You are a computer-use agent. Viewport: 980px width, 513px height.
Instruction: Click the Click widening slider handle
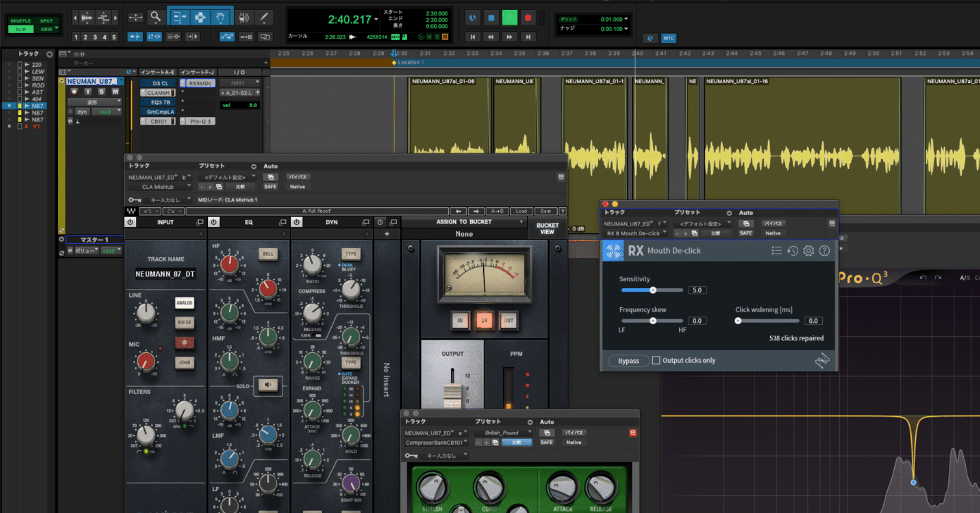(x=738, y=321)
